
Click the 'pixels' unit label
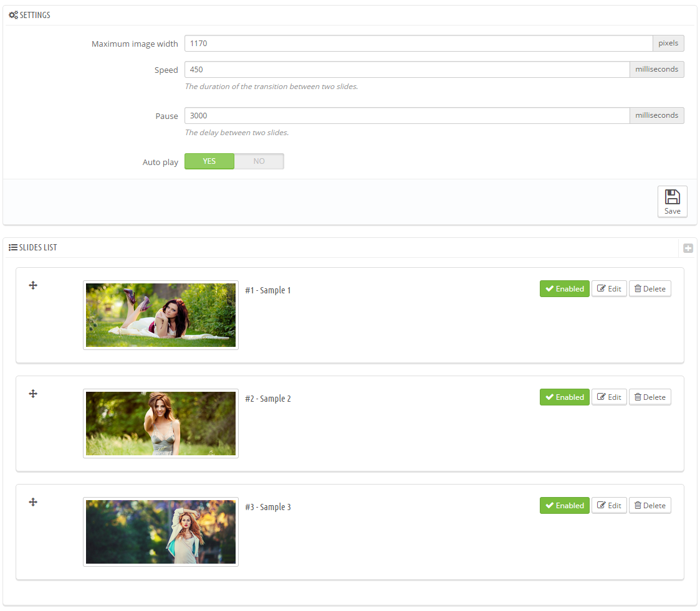coord(668,43)
